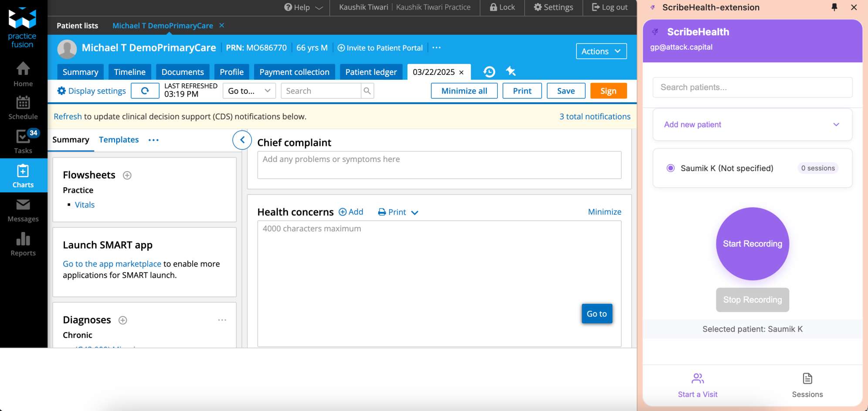Screen dimensions: 868x411
Task: Click the Practice Fusion logo
Action: click(22, 28)
